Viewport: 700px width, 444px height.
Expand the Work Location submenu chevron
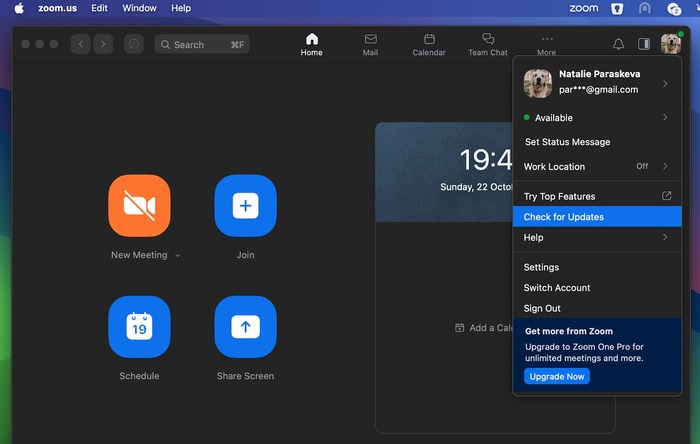pyautogui.click(x=665, y=166)
